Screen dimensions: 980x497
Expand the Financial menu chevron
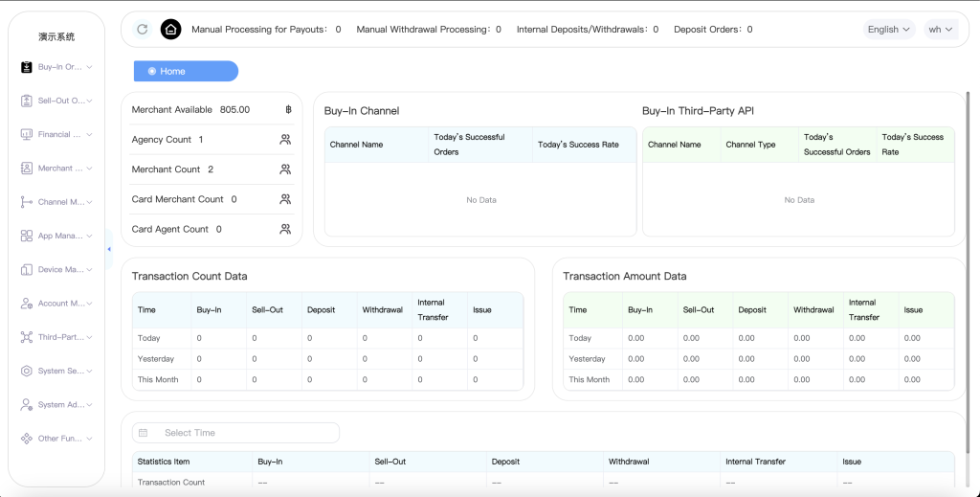click(x=89, y=134)
